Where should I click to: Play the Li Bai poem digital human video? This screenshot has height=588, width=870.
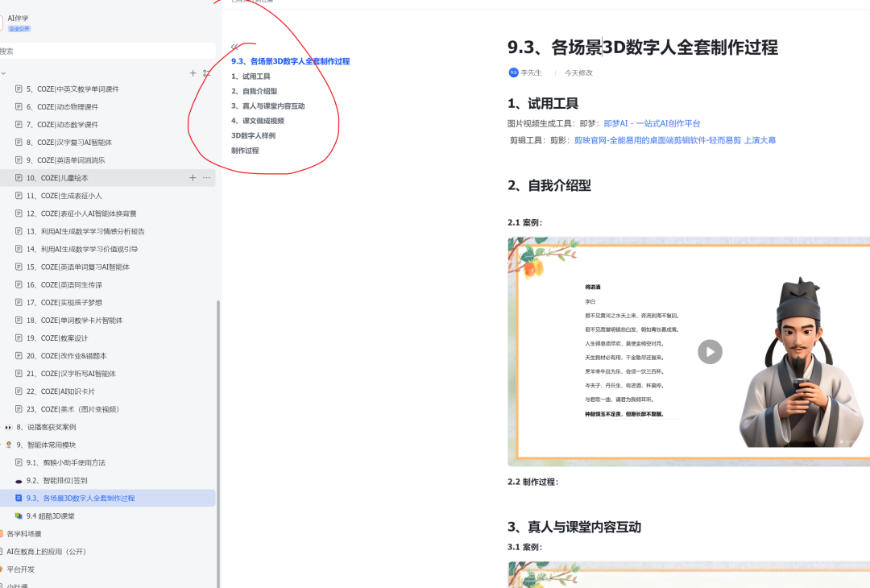click(x=710, y=352)
